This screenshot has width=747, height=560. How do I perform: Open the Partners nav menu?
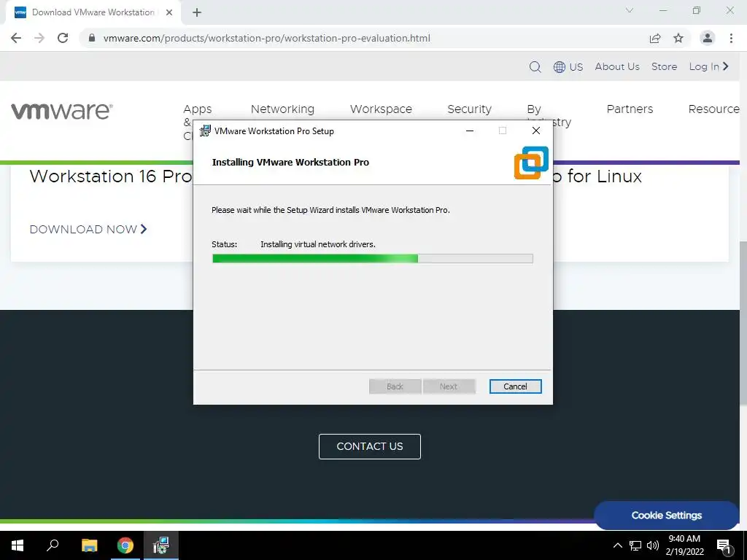(x=630, y=109)
